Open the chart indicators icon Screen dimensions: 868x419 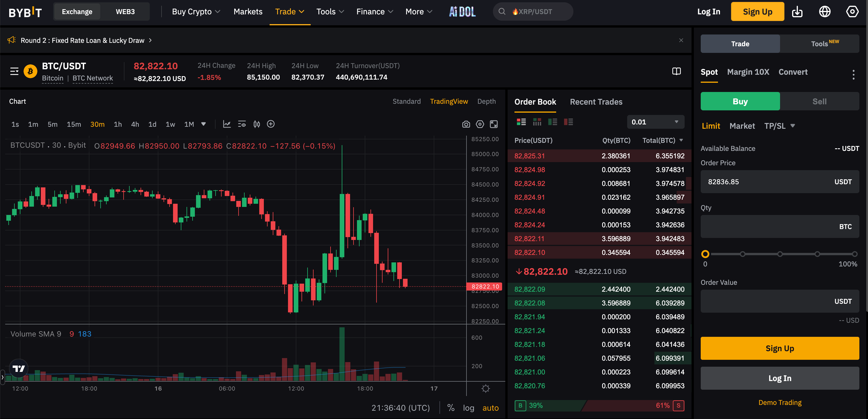[x=227, y=124]
